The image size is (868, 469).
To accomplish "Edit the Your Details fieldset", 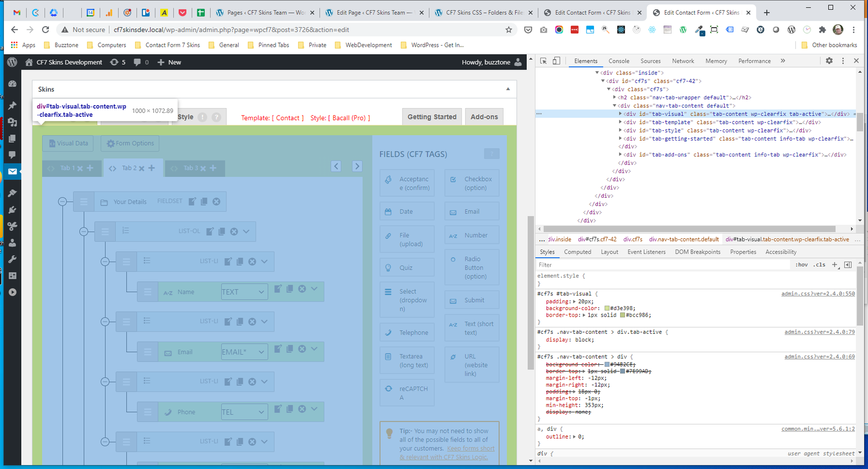I will coord(192,201).
